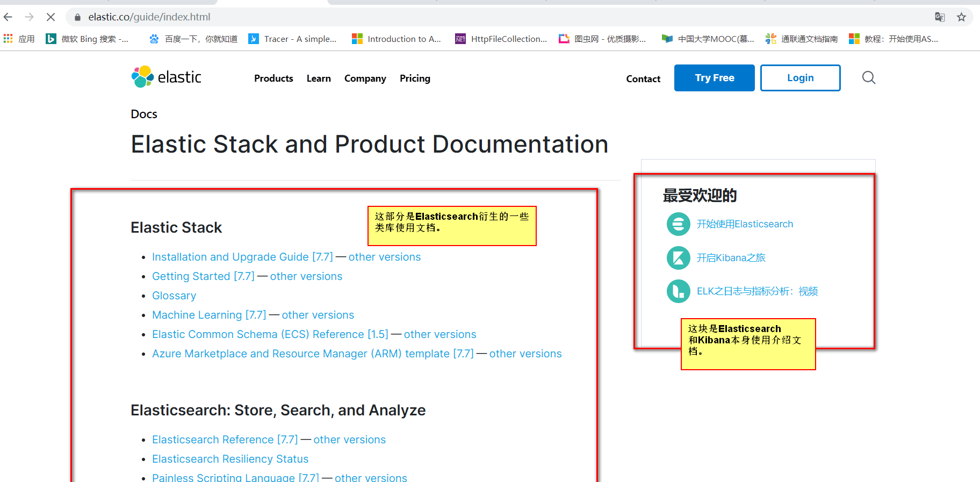Open 开启Kibana之旅 link
The height and width of the screenshot is (482, 980).
[x=731, y=258]
